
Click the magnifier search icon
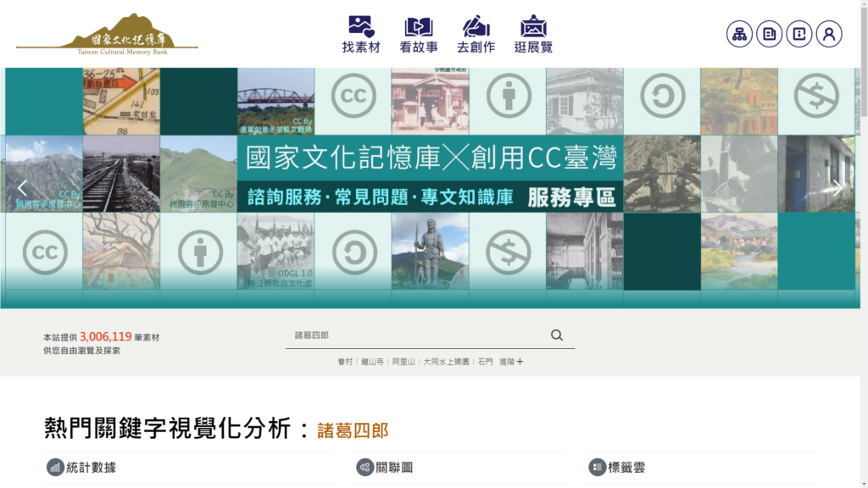click(557, 335)
